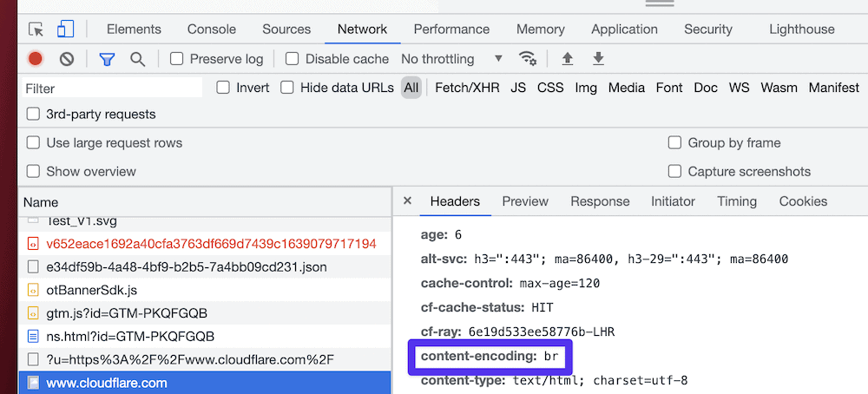Filter requests by Fetch/XHR type
Screen dimensions: 868x394
click(467, 88)
